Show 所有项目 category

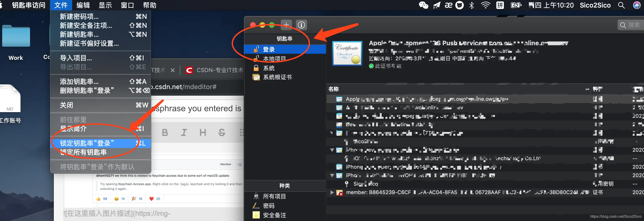pos(285,196)
